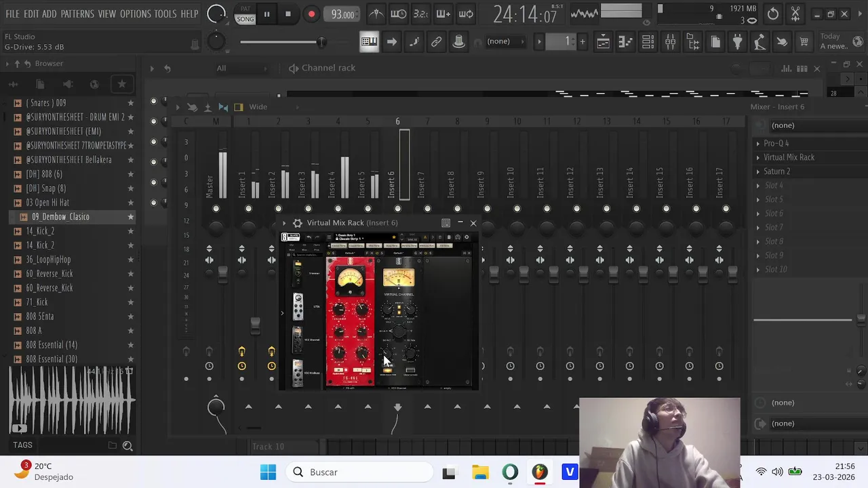Click the Browser panel title
The image size is (868, 488).
[49, 64]
